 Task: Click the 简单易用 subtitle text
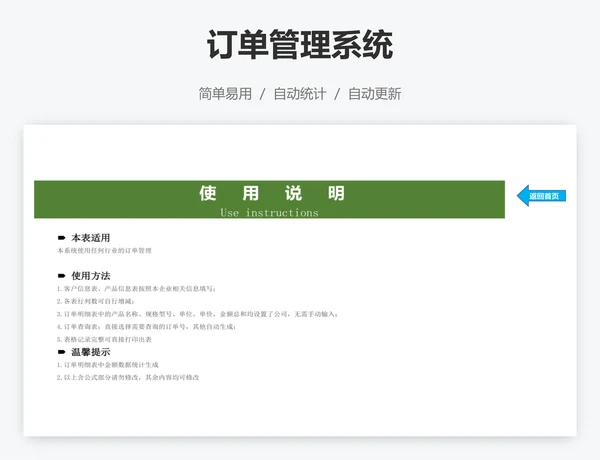[225, 94]
